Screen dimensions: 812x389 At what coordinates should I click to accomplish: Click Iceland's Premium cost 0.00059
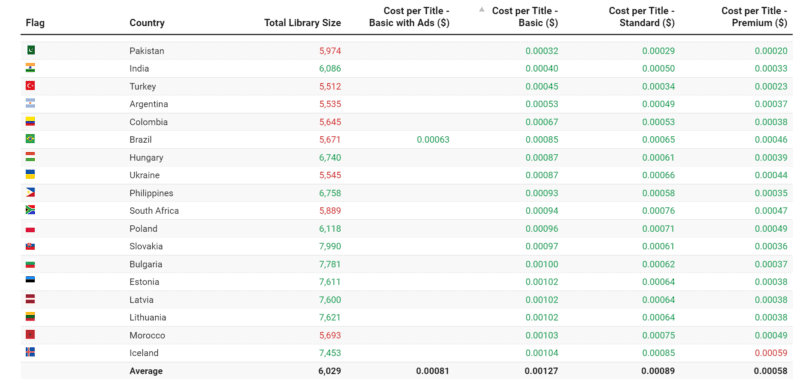point(771,353)
